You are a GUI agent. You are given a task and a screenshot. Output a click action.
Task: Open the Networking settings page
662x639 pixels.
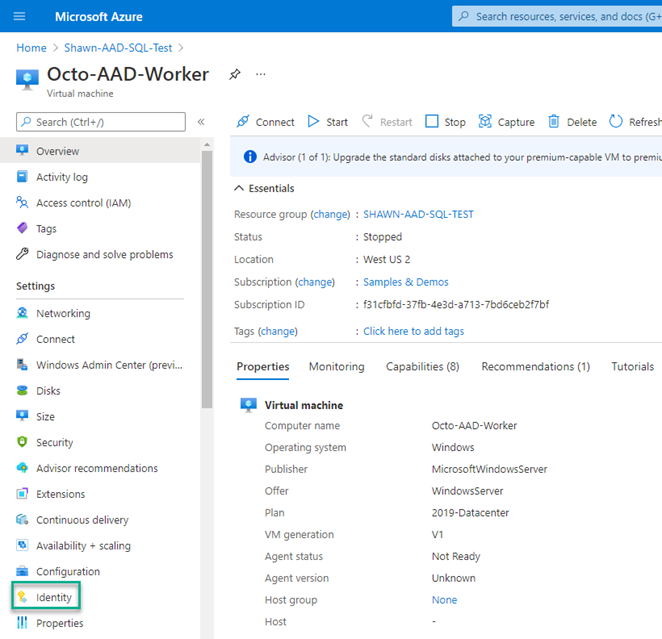(62, 313)
